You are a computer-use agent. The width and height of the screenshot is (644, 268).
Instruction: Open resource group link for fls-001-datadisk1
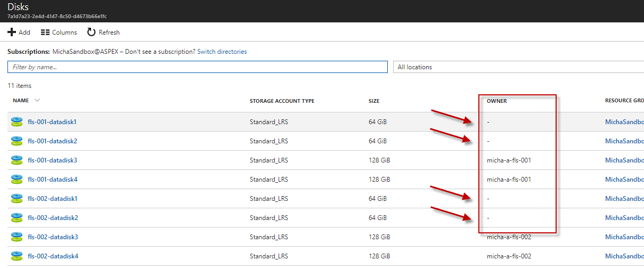(624, 122)
